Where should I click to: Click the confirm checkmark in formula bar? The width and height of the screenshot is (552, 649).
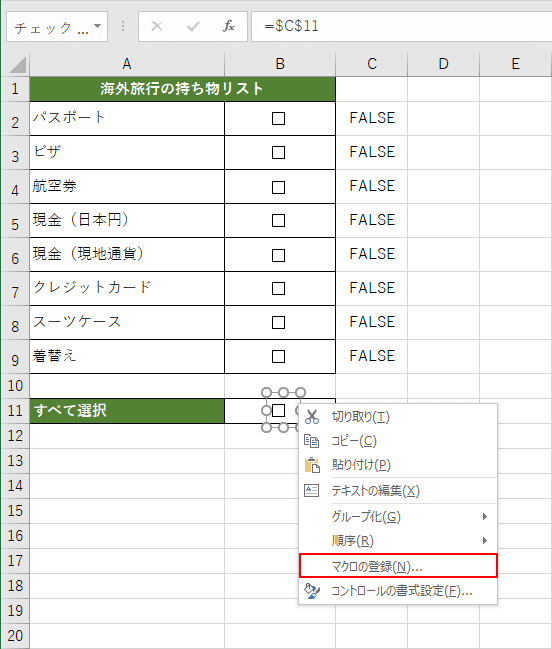[193, 26]
